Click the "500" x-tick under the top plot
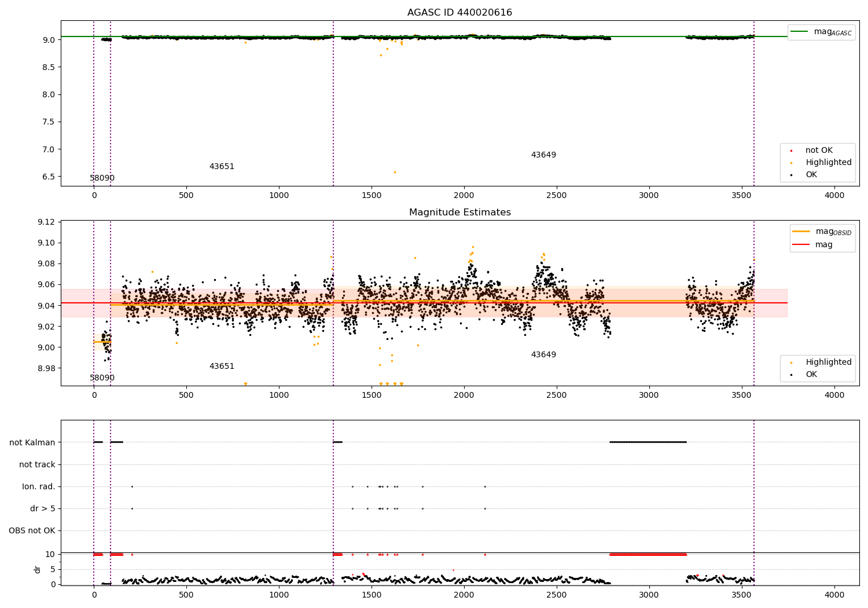Viewport: 868px width, 608px height. tap(186, 195)
